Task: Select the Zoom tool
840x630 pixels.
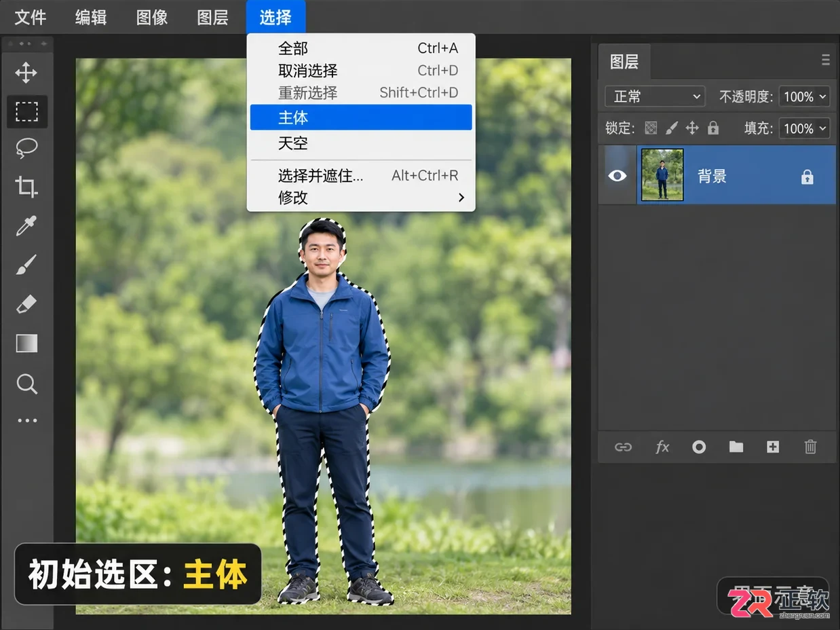Action: (26, 384)
